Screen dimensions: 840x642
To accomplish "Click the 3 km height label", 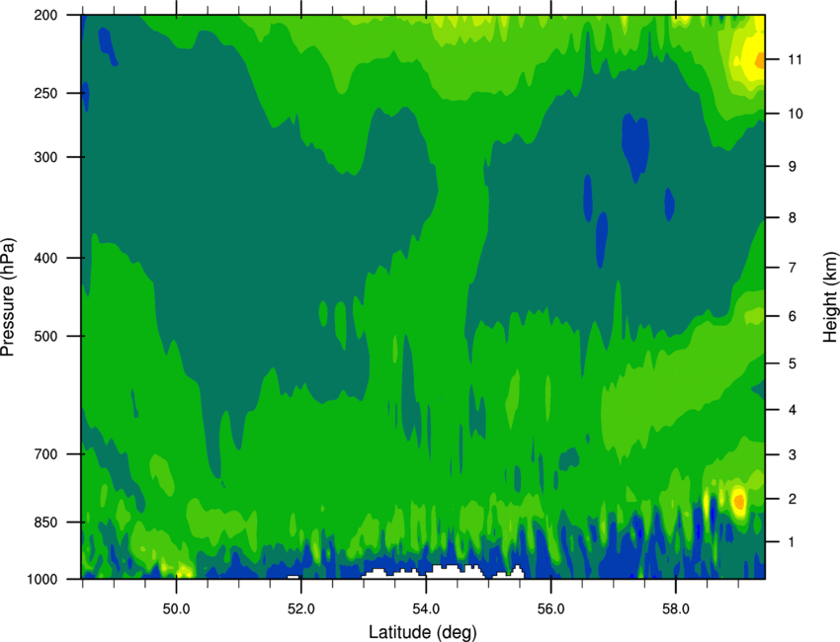I will [x=793, y=455].
